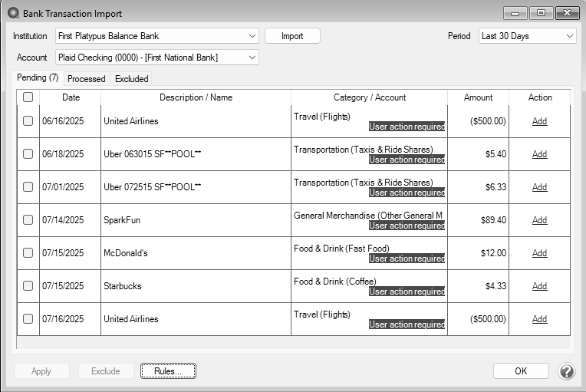Click the help question mark icon
This screenshot has width=586, height=392.
point(566,371)
